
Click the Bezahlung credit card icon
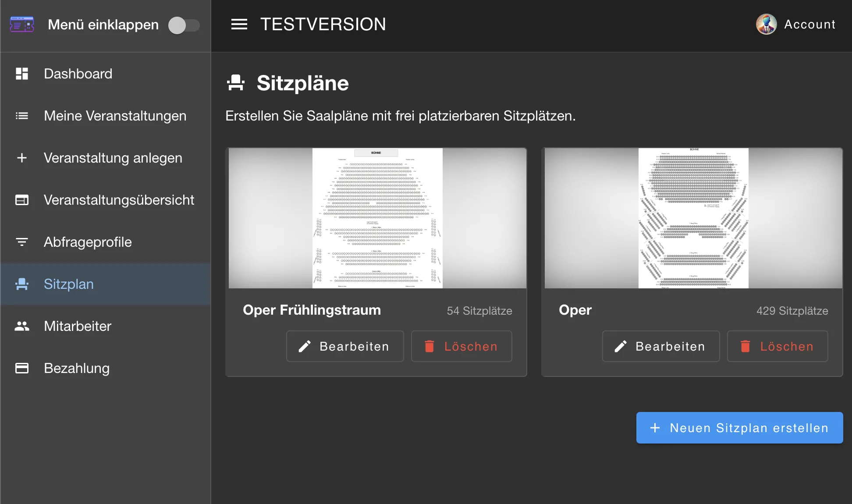coord(22,368)
